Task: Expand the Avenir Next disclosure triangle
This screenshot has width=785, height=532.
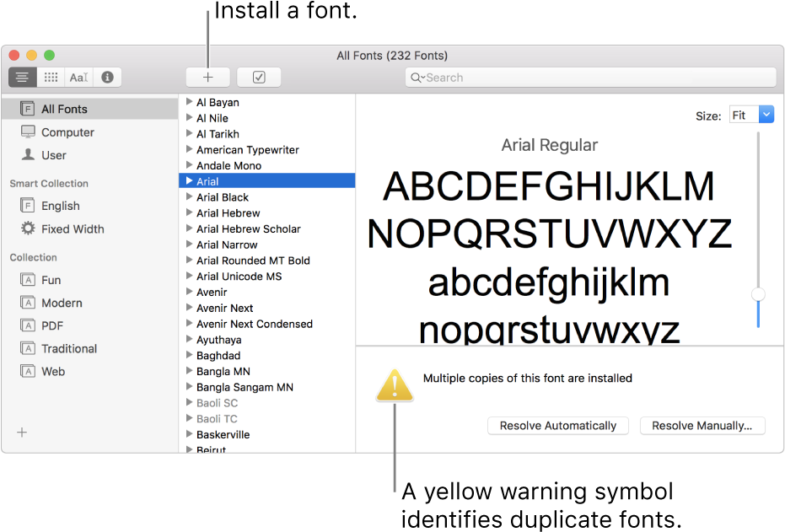Action: (x=188, y=309)
